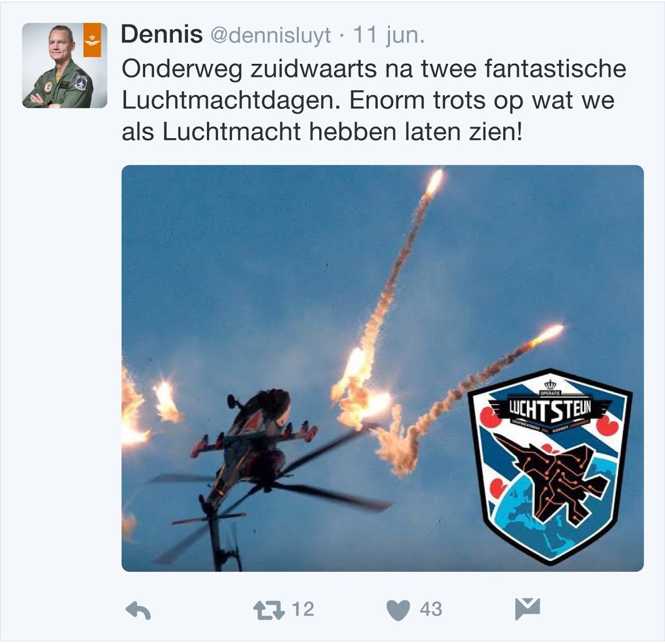The width and height of the screenshot is (665, 644).
Task: Open the display name Dennis
Action: click(x=162, y=35)
